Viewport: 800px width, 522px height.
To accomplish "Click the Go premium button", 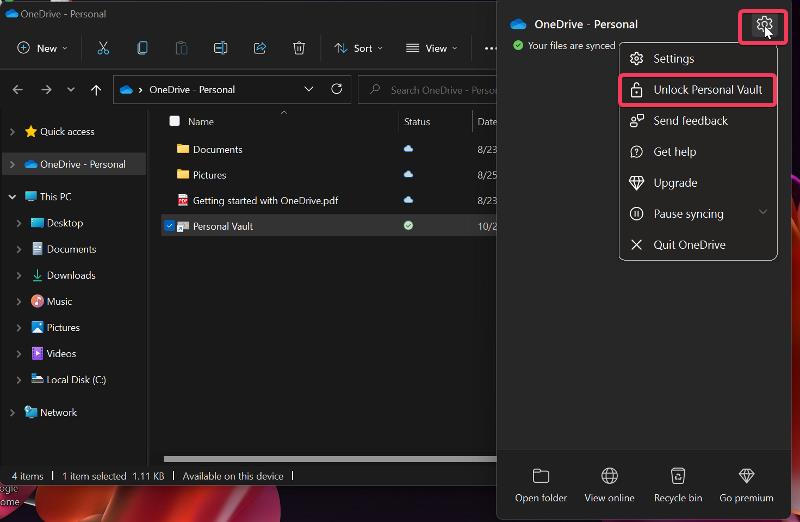I will pyautogui.click(x=746, y=484).
